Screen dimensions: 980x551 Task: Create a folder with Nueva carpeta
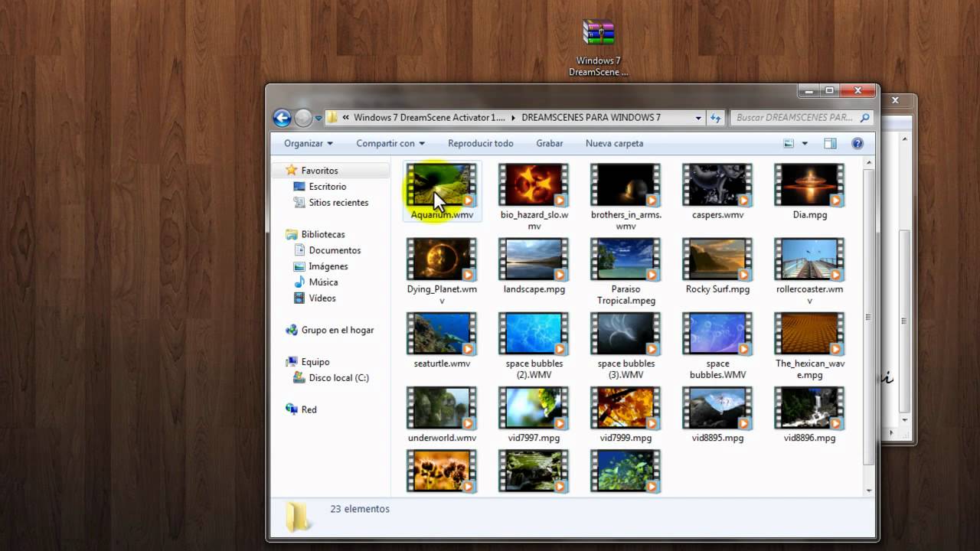point(614,143)
